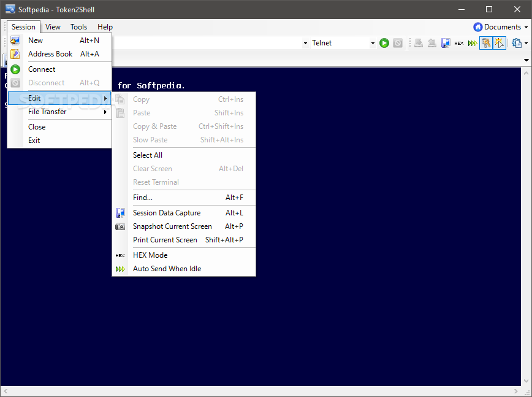This screenshot has width=532, height=397.
Task: Expand the Edit submenu arrow
Action: 105,98
